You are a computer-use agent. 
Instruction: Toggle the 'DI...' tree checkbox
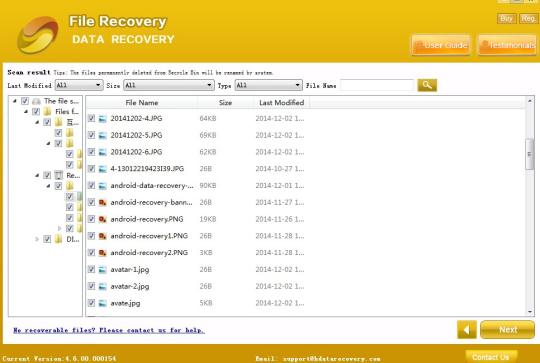[x=47, y=239]
